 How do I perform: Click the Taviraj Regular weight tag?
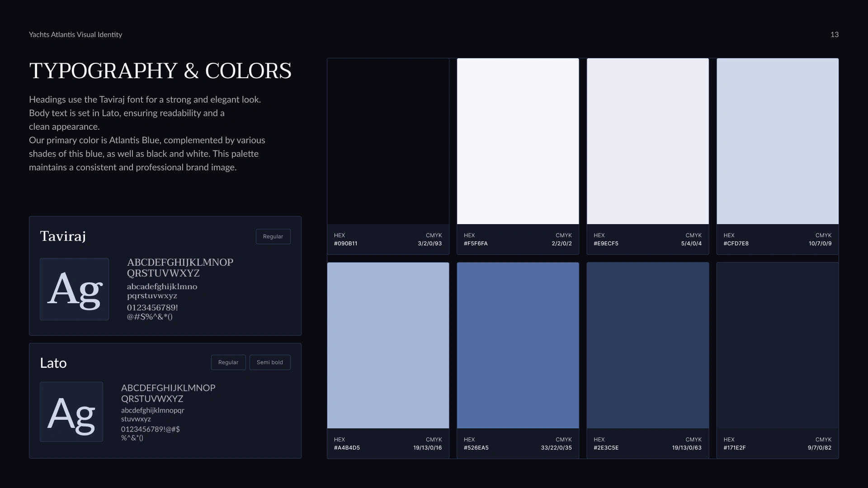(x=273, y=236)
